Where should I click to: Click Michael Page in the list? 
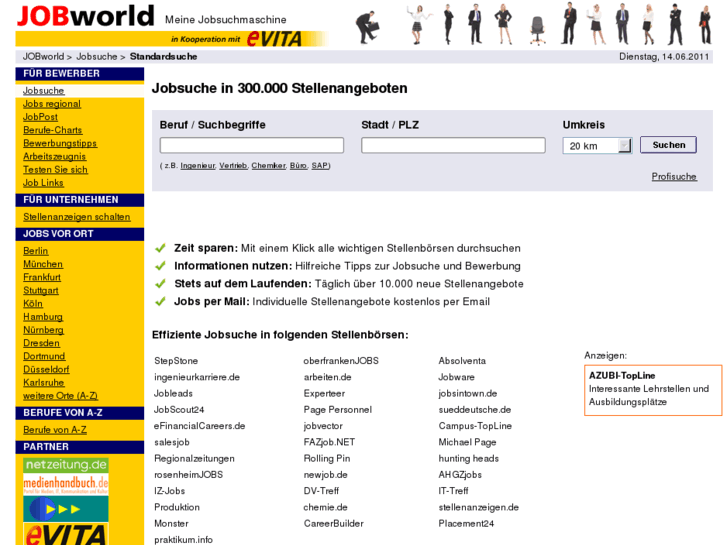click(467, 442)
